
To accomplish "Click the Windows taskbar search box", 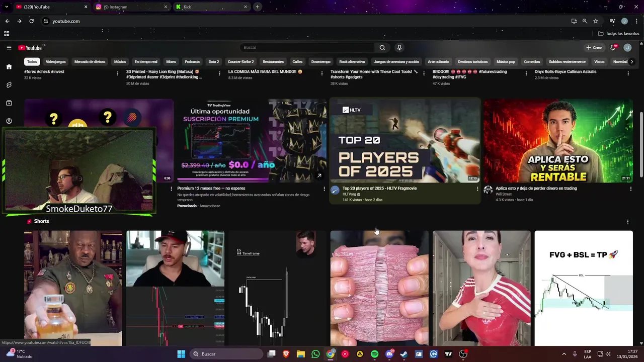I will tap(227, 354).
